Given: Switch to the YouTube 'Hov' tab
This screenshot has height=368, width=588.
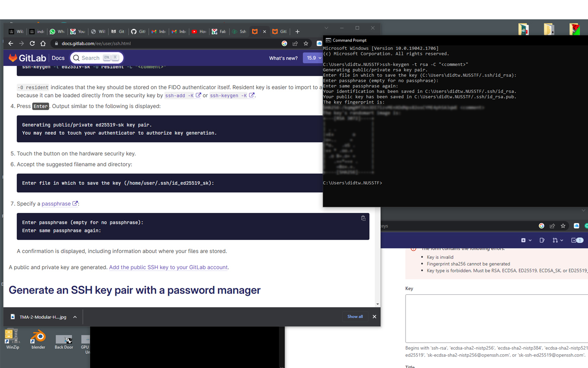Looking at the screenshot, I should tap(199, 31).
